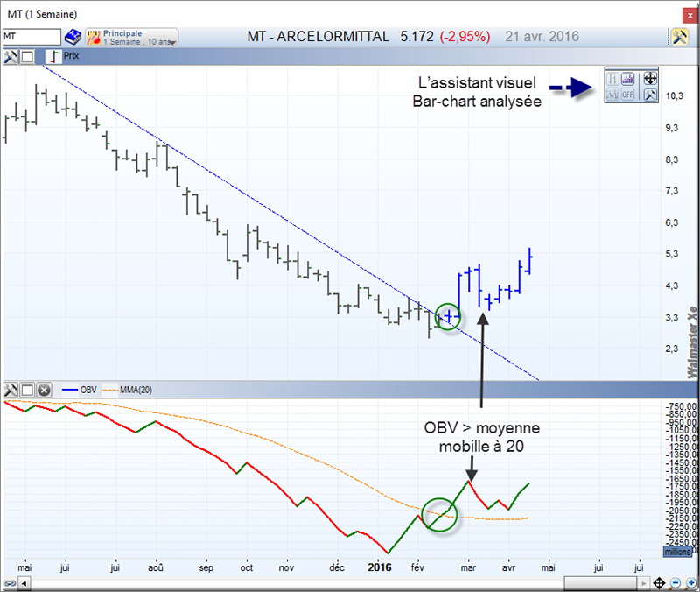This screenshot has width=700, height=592.
Task: Click the Prix bar-chart style icon
Action: click(54, 56)
